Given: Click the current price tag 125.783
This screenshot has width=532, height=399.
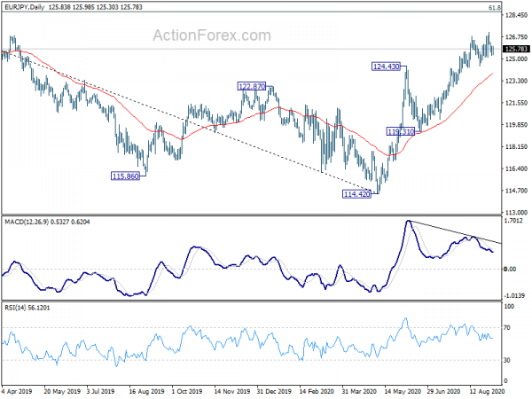Looking at the screenshot, I should pos(516,49).
